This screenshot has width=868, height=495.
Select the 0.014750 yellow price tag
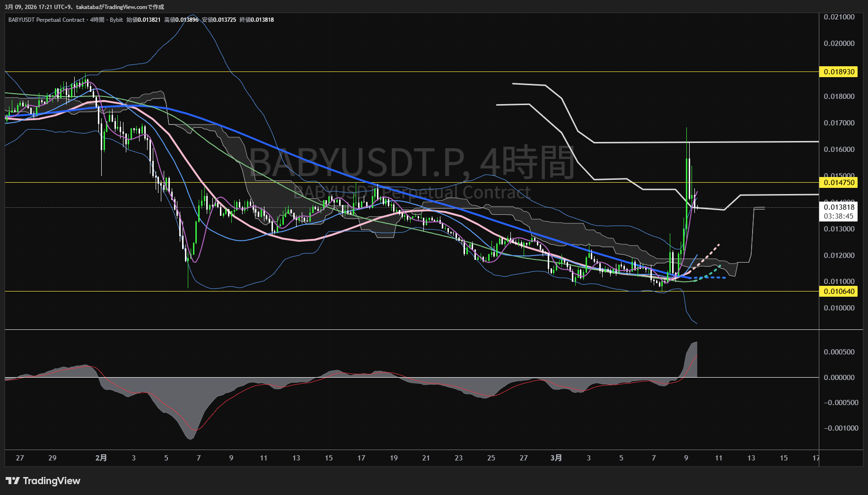click(839, 183)
